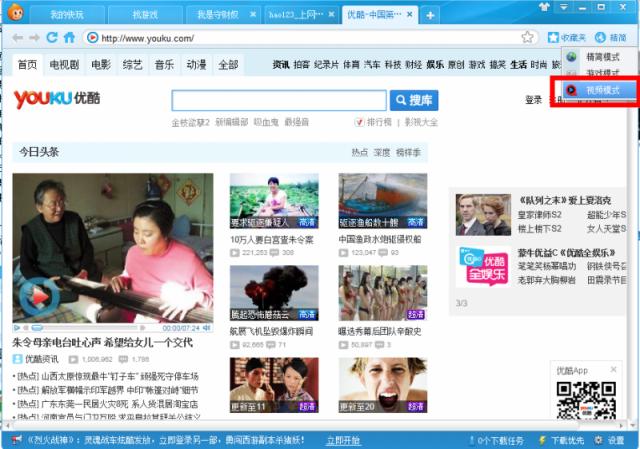This screenshot has height=449, width=640.
Task: Open 设置 via the gear icon
Action: [598, 440]
